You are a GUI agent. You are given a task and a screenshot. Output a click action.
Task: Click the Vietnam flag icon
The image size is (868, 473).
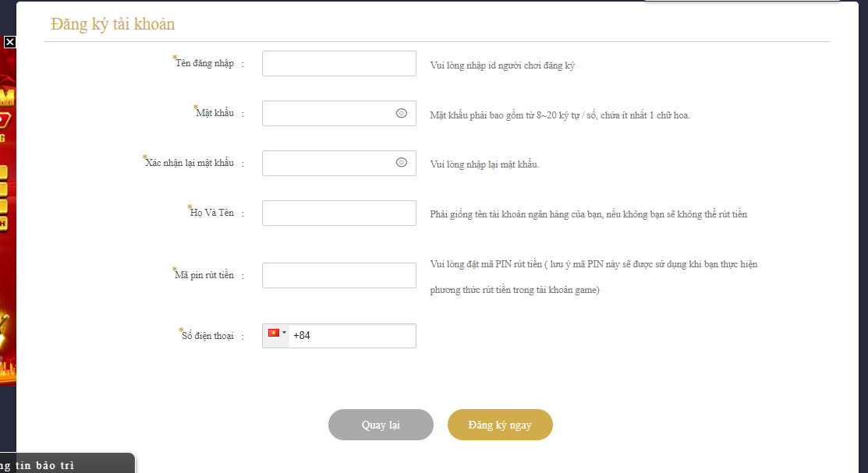[x=274, y=333]
